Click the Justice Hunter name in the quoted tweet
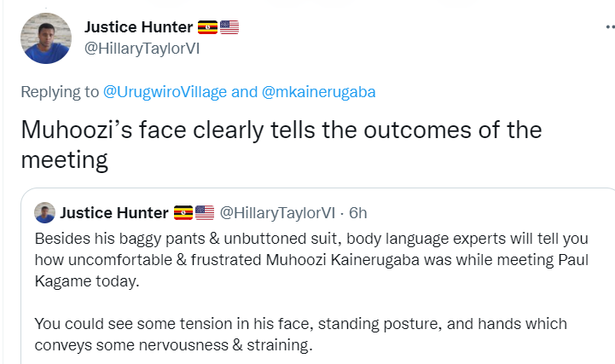Viewport: 615px width, 364px height. coord(114,211)
